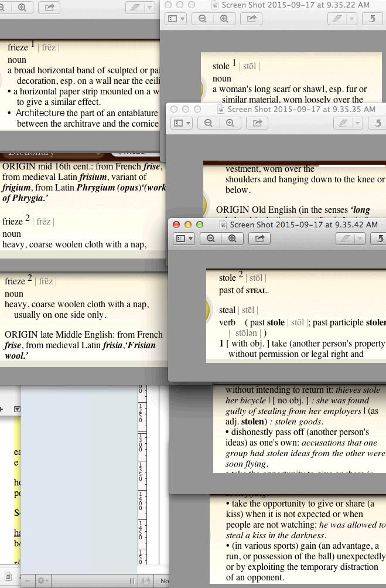Maximize the 9.35.42 AM window with green button
Screen dimensions: 386x588
tap(200, 225)
